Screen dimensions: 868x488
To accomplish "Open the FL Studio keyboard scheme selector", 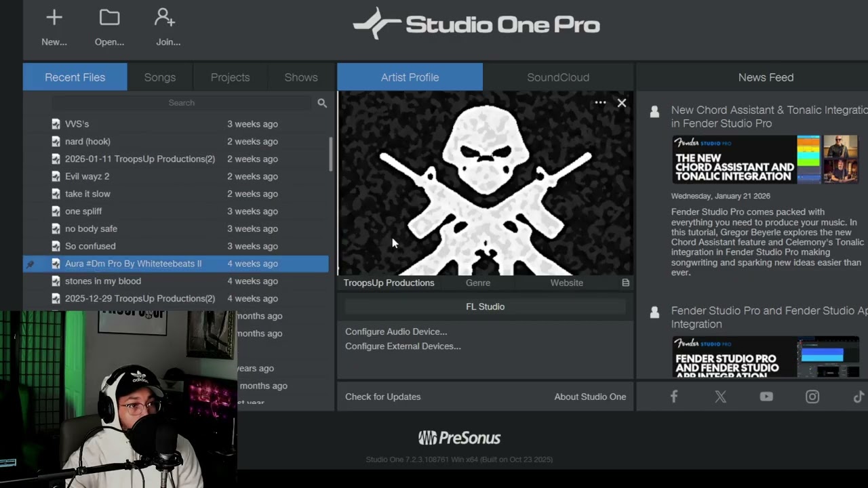I will 485,307.
